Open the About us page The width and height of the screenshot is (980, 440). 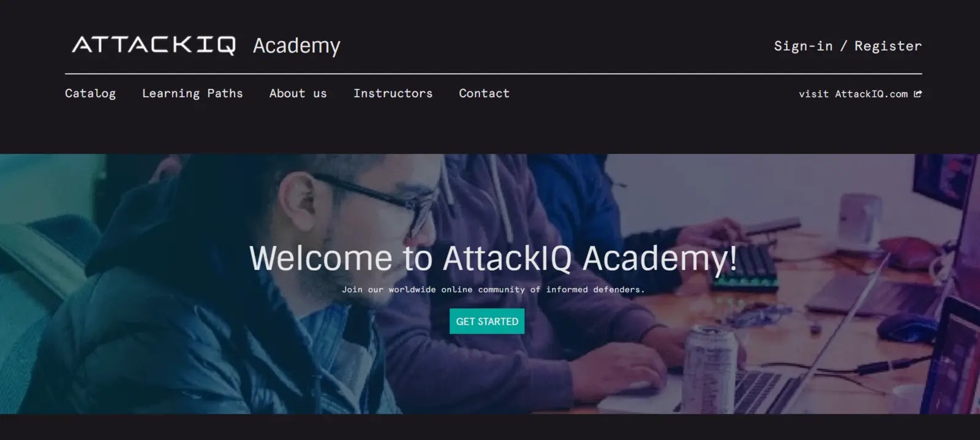298,93
